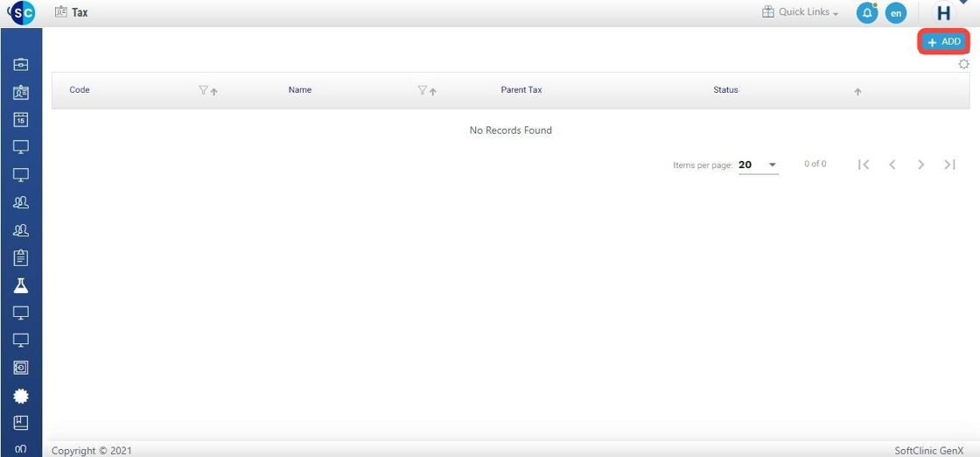Open the laboratory flask sidebar icon
This screenshot has height=457, width=980.
(21, 285)
